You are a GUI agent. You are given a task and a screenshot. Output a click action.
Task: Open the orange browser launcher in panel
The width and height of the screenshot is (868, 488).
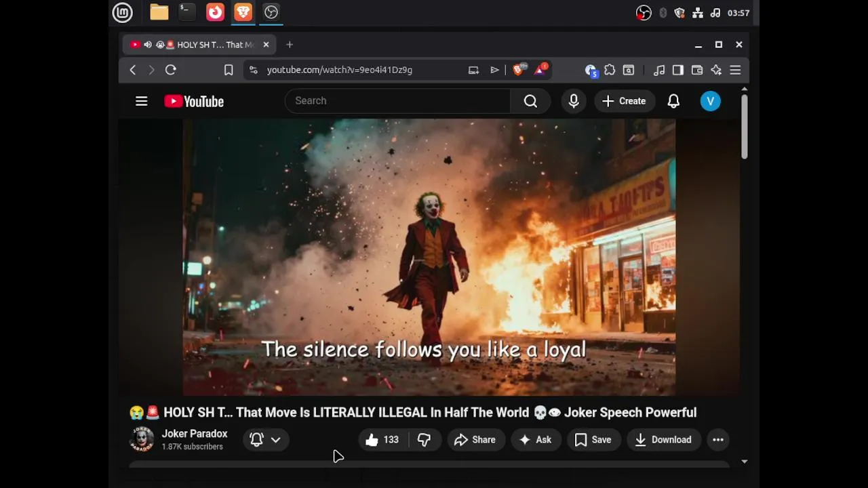tap(215, 12)
